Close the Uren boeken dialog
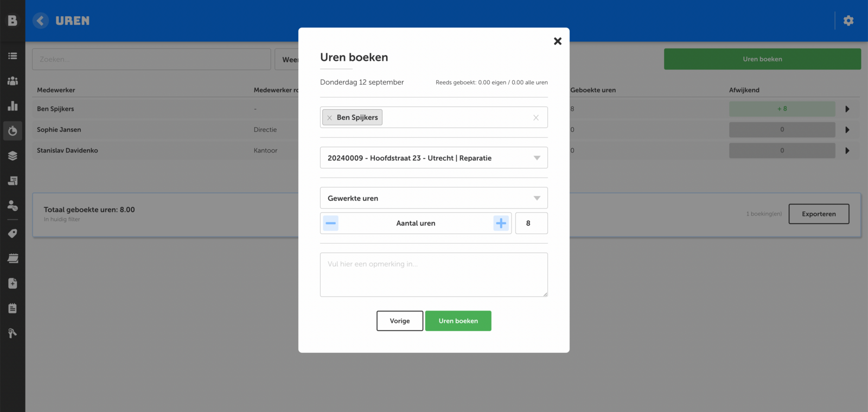 point(557,41)
